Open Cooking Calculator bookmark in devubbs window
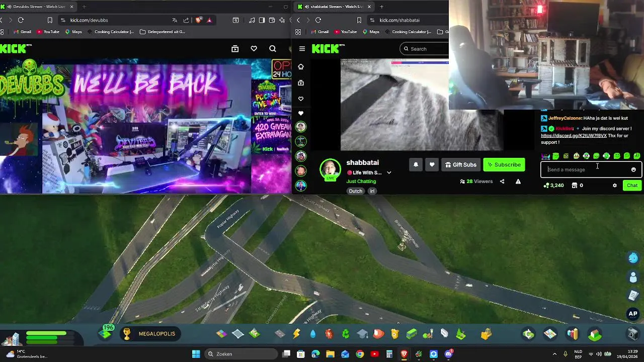 point(111,32)
